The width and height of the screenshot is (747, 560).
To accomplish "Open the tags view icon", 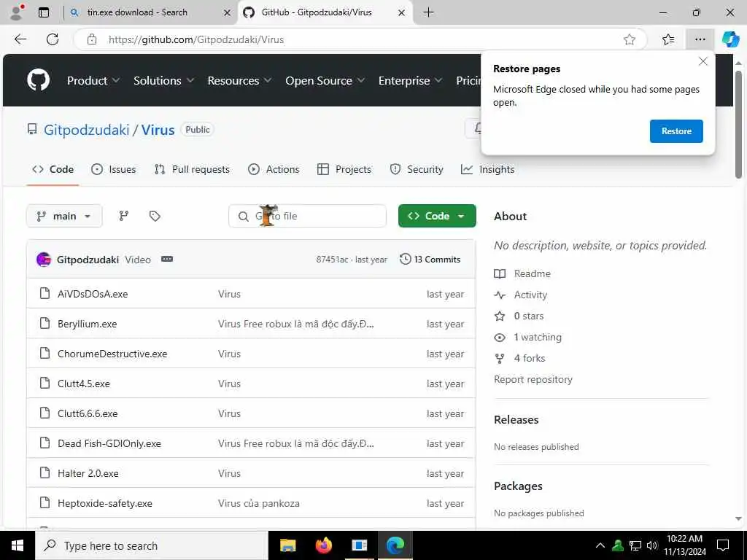I will (155, 216).
